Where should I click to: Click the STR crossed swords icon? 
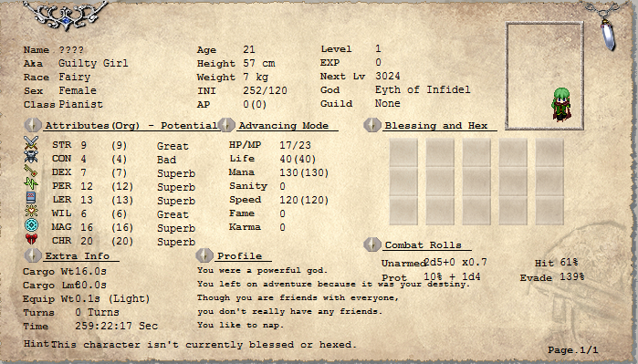click(31, 143)
